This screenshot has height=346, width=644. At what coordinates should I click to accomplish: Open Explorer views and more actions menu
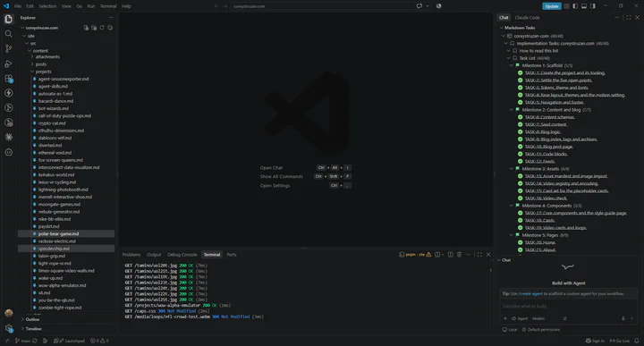pos(111,18)
